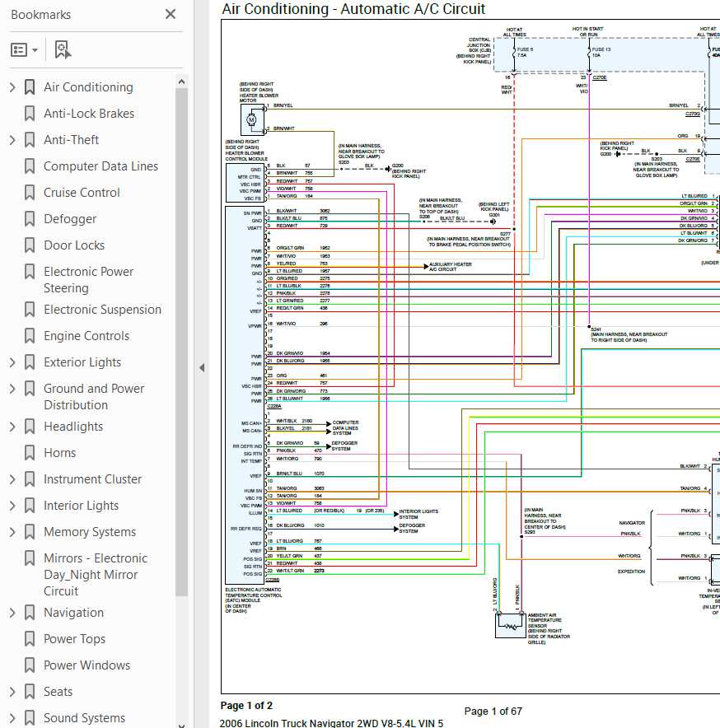
Task: Click the find current bookmark icon
Action: tap(63, 49)
